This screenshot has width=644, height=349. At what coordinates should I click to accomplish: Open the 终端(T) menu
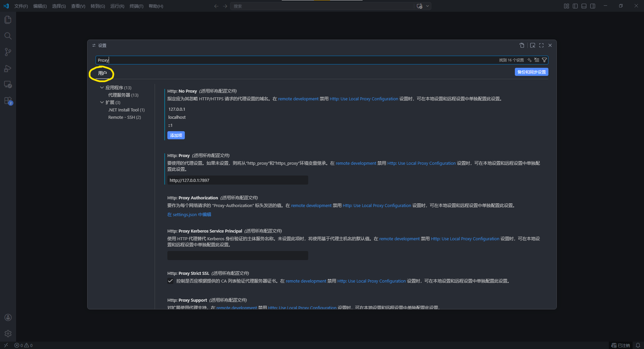(136, 6)
